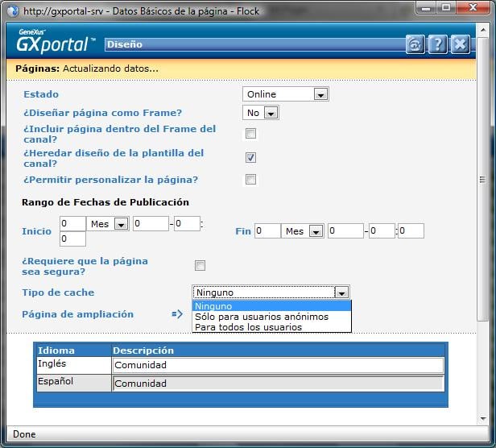Click the GXportal help question mark icon
Viewport: 496px width, 448px height.
click(x=437, y=44)
